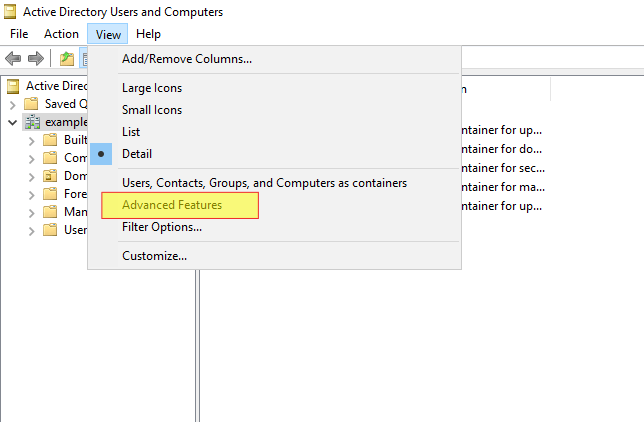
Task: Expand the ForeignSecurityPrincipals node
Action: (x=32, y=195)
